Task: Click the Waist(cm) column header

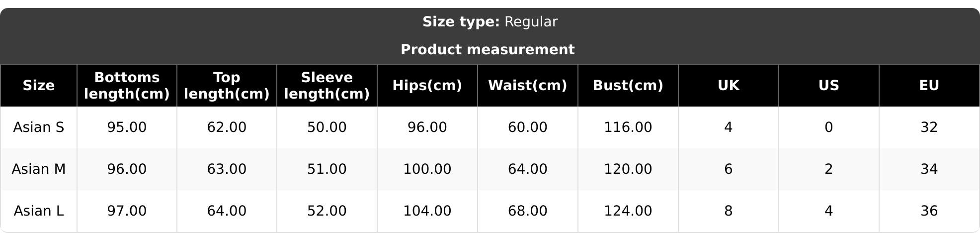Action: coord(527,86)
